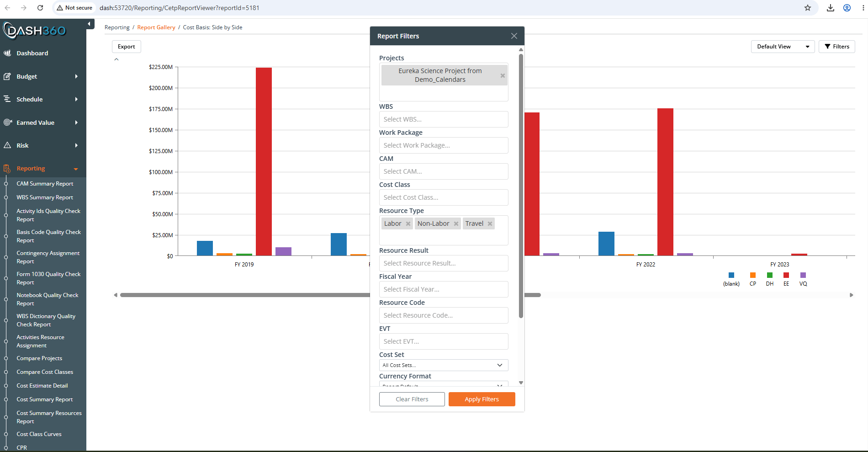Click Clear Filters
The width and height of the screenshot is (868, 452).
tap(412, 399)
